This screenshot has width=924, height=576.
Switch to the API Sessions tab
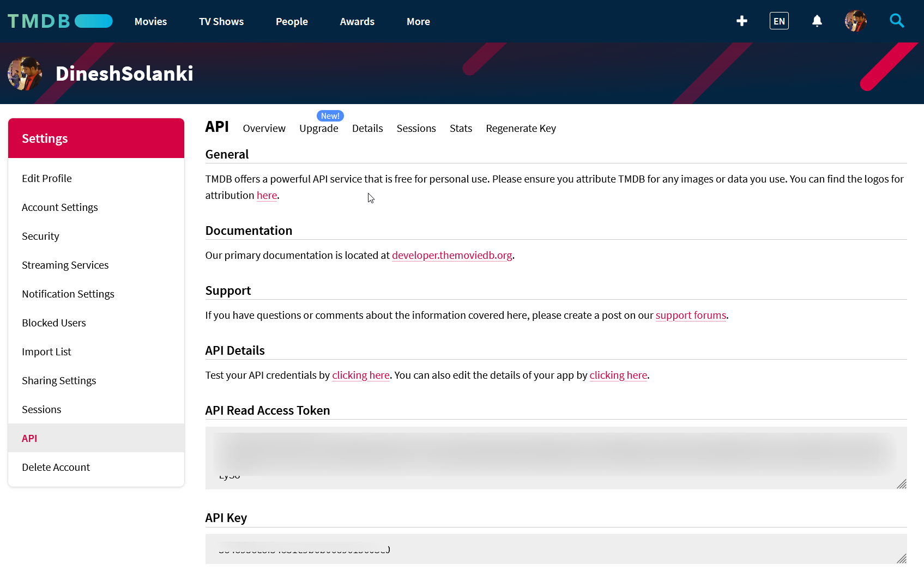(416, 128)
